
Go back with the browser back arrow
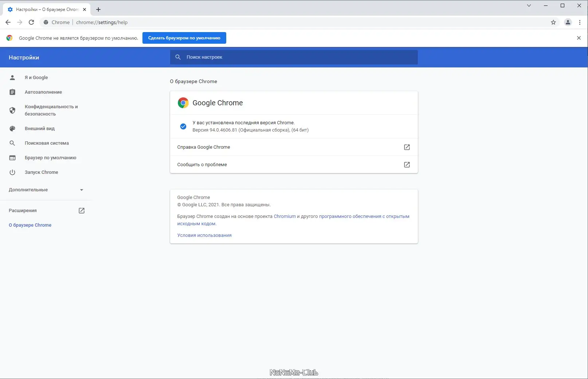[8, 22]
